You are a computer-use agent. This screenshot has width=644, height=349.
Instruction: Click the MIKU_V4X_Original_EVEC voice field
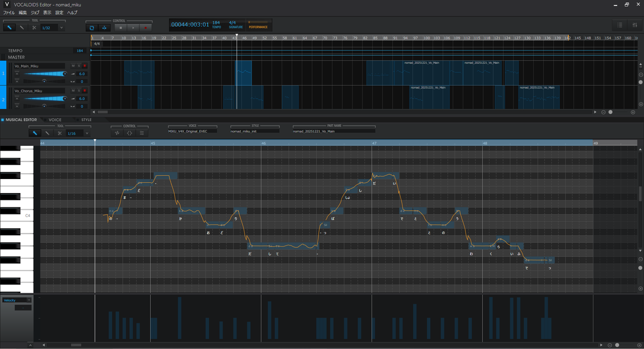[192, 131]
